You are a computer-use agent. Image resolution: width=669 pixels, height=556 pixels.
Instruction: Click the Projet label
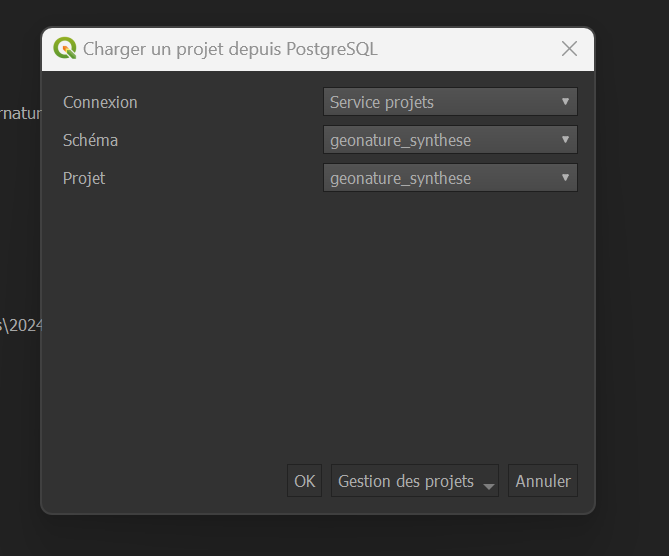[x=84, y=178]
